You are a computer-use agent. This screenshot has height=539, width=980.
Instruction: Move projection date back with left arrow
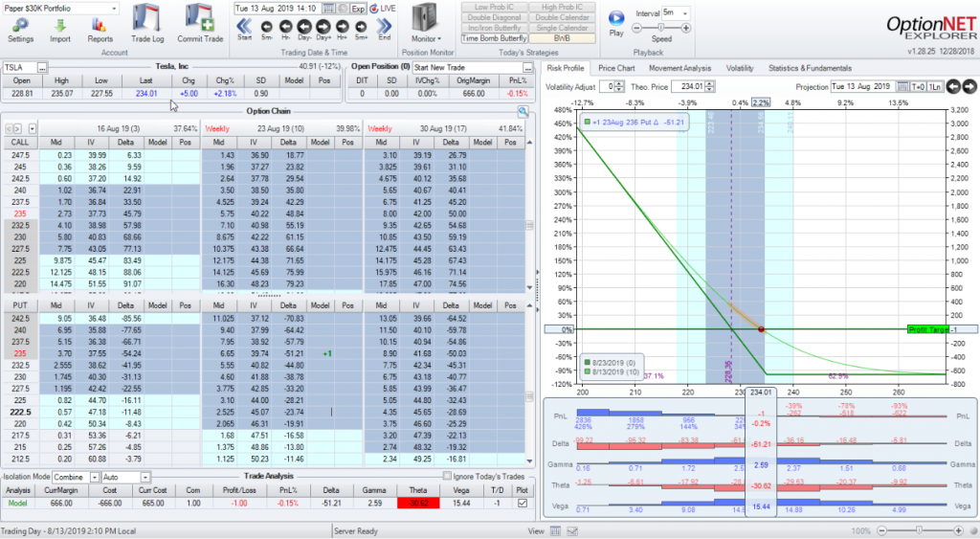point(953,87)
